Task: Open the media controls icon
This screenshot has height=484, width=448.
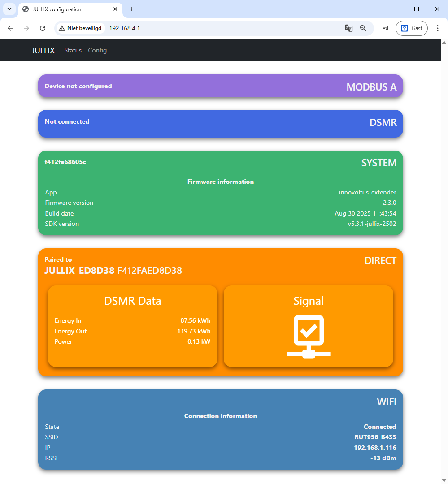Action: [385, 28]
